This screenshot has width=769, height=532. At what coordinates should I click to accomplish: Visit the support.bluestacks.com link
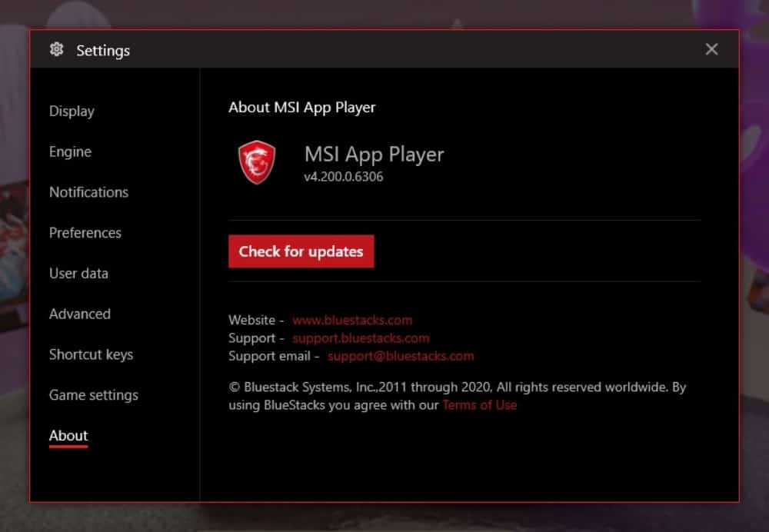tap(361, 338)
